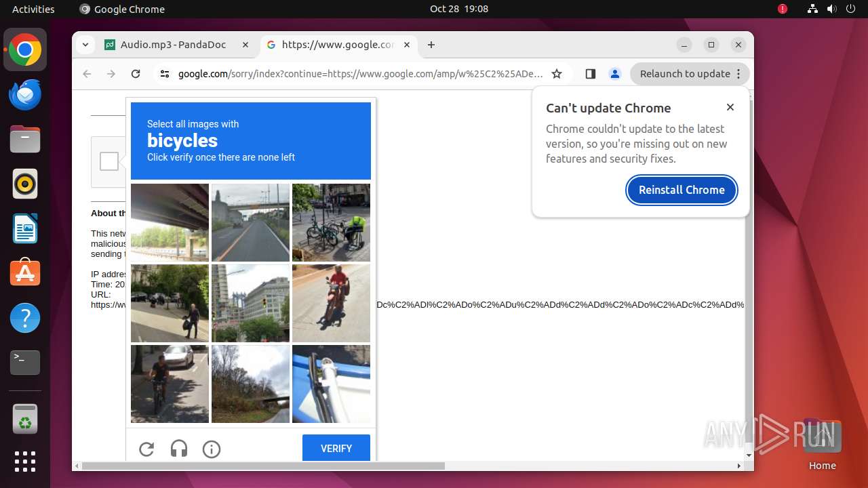Select the blue boat close-up tile
Screen dimensions: 868x488
[331, 384]
